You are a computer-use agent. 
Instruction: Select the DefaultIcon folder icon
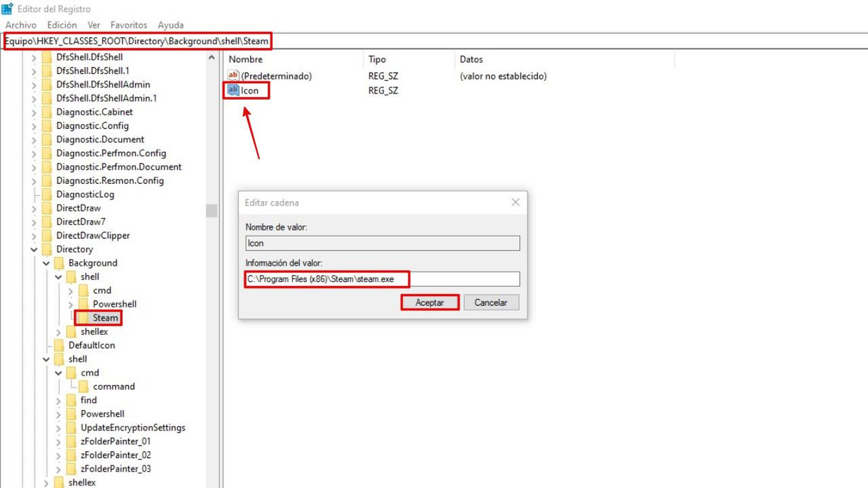(x=59, y=345)
